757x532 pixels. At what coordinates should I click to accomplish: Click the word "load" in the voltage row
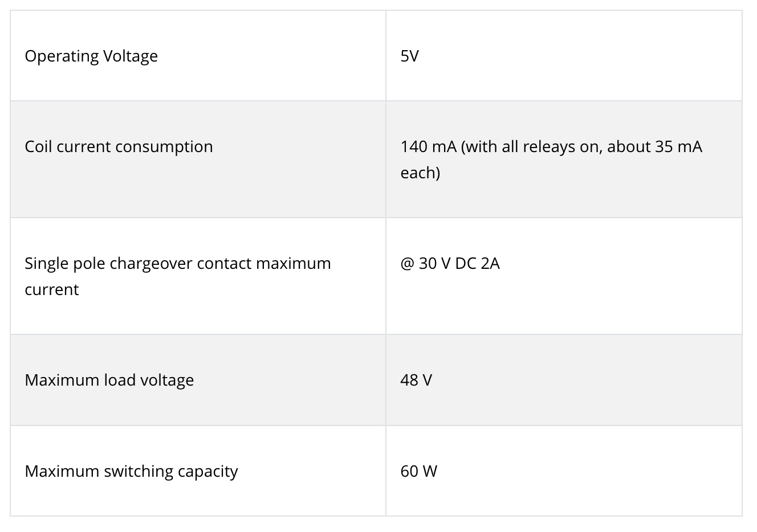pos(120,380)
